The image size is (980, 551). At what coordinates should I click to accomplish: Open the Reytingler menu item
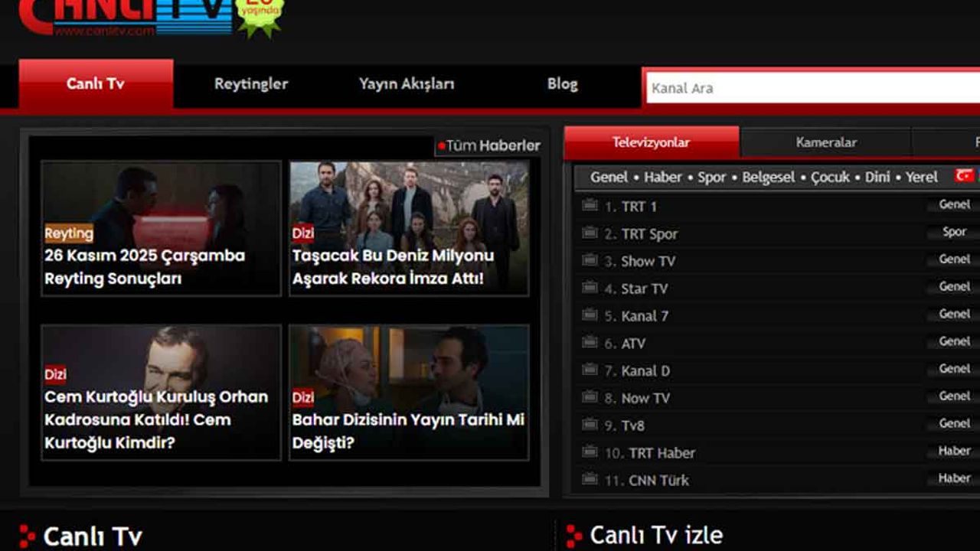251,84
